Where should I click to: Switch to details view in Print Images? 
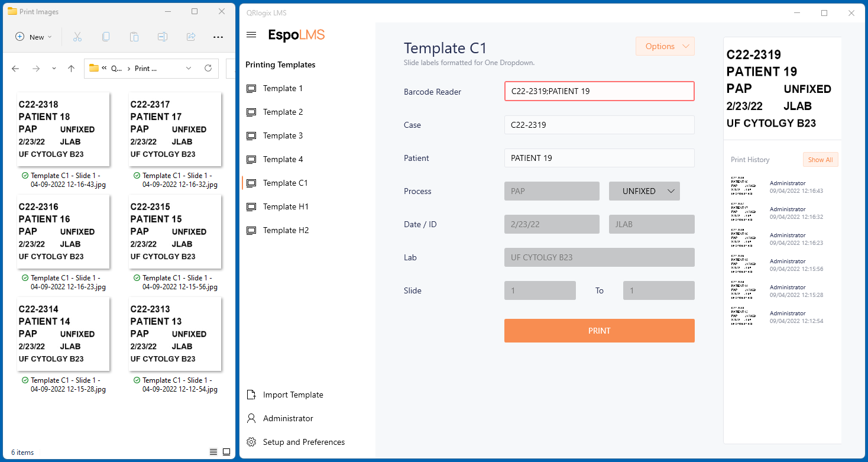click(213, 452)
